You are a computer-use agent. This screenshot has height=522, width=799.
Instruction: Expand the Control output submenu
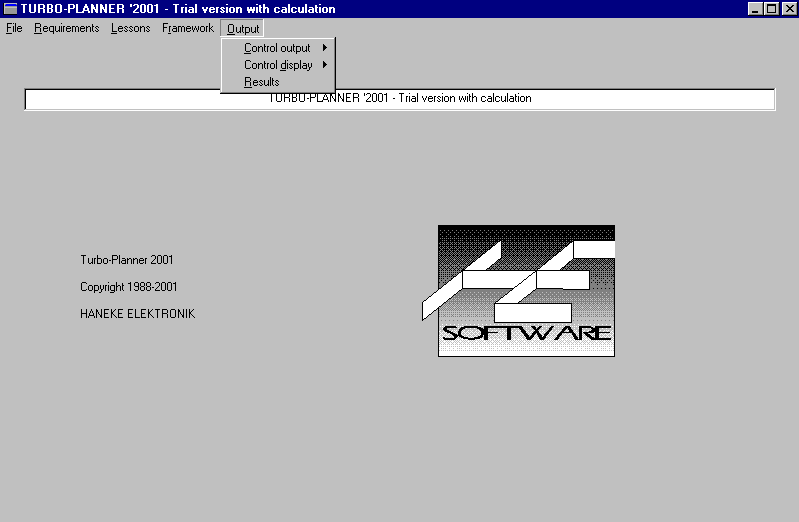278,48
